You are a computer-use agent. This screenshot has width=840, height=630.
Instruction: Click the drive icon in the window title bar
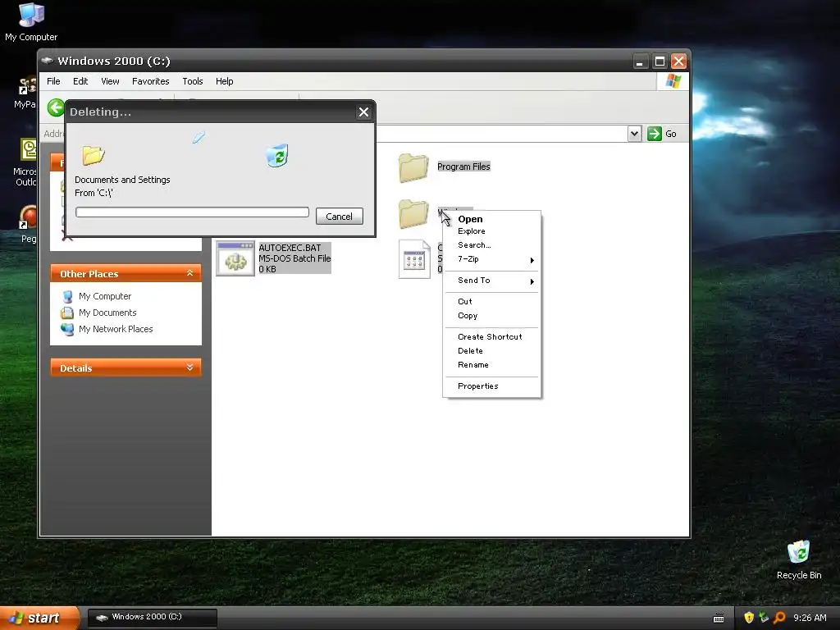coord(47,61)
